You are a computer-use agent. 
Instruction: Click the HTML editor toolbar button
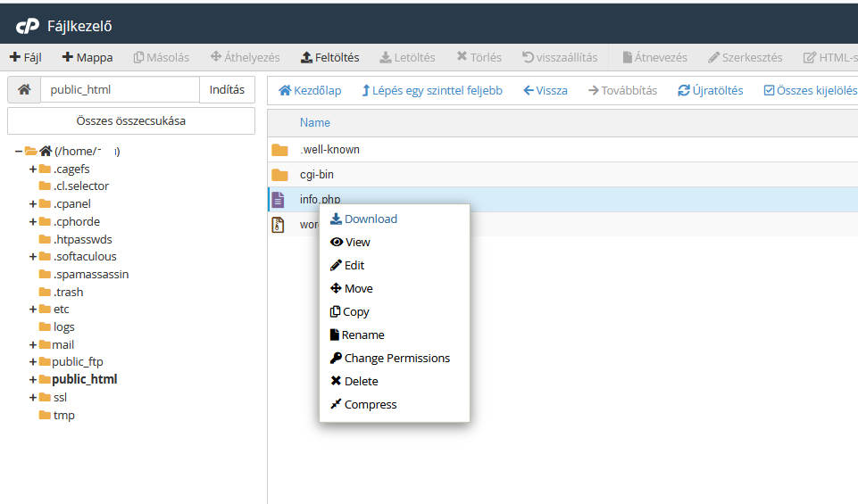pos(830,57)
